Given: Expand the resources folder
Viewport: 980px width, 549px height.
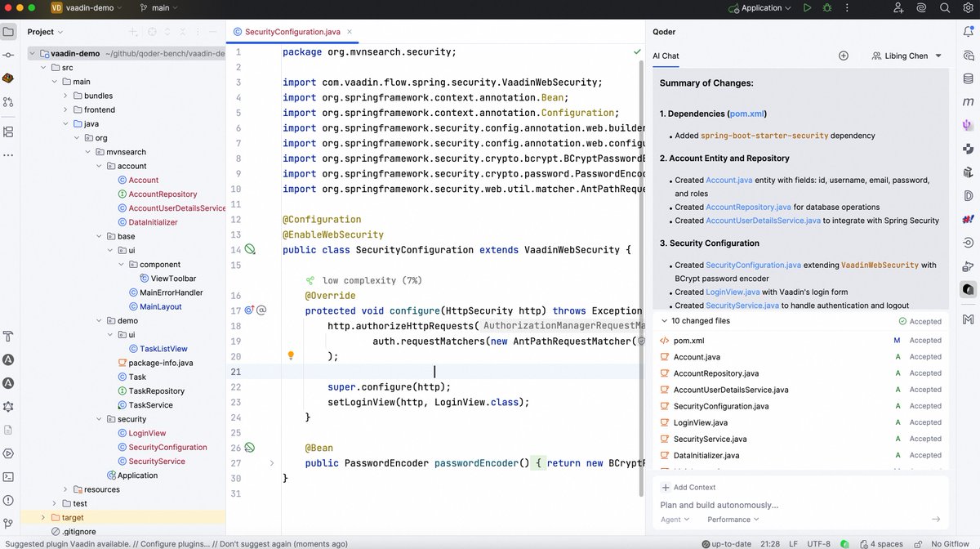Looking at the screenshot, I should coord(66,489).
